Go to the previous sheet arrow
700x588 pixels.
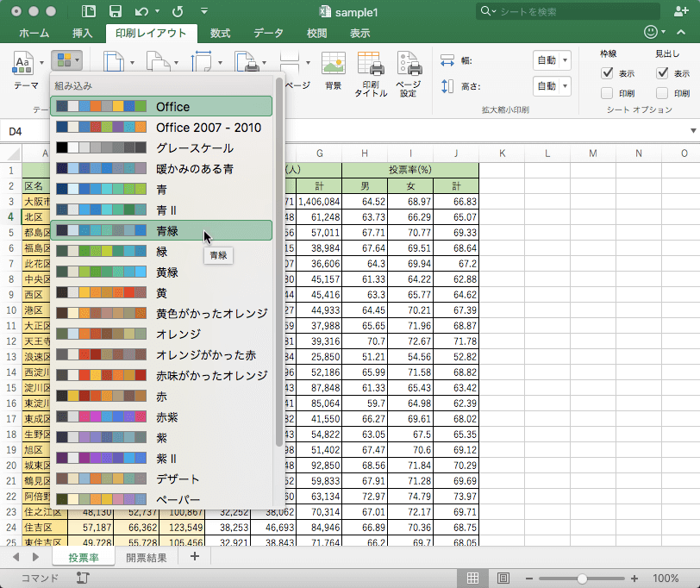tap(16, 557)
